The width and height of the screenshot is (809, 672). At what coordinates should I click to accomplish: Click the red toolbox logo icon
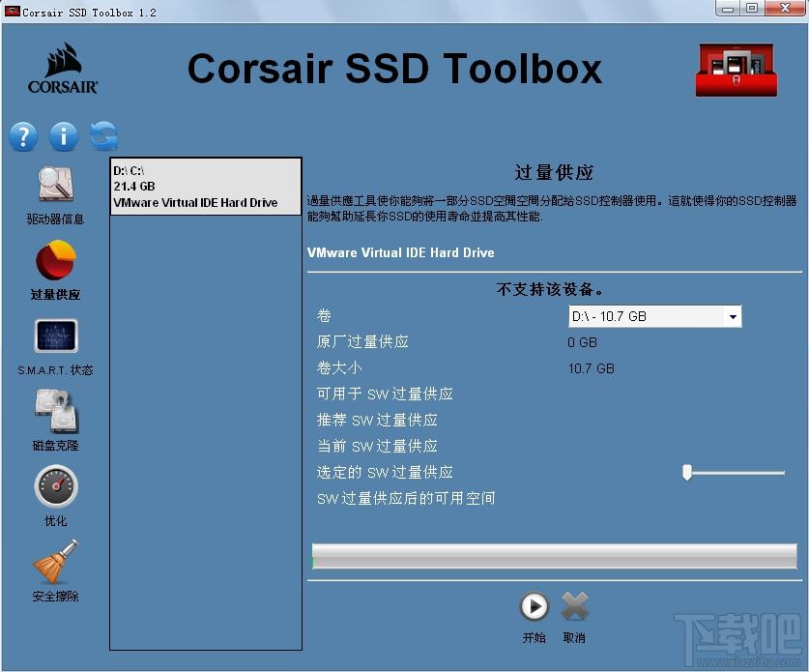click(737, 70)
